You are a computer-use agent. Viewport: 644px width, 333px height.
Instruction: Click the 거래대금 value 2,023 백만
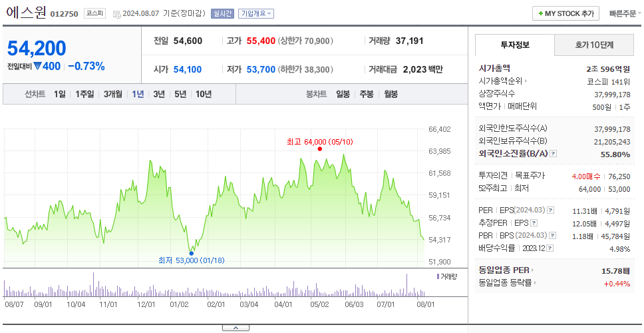(x=423, y=69)
